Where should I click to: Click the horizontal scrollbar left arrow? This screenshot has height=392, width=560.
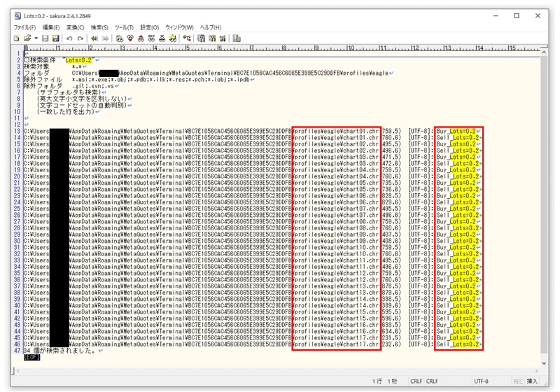19,371
